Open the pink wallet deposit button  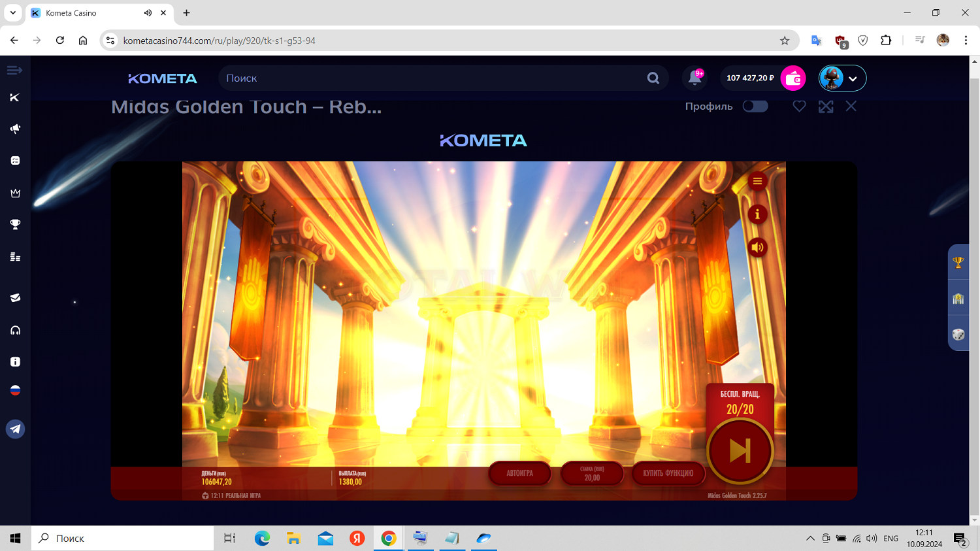793,78
